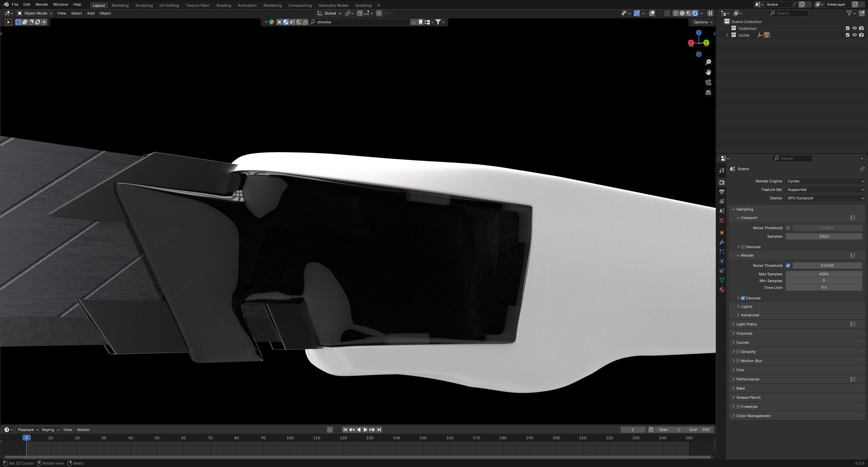This screenshot has height=467, width=868.
Task: Click the bookmark icon in asset bar
Action: (420, 22)
